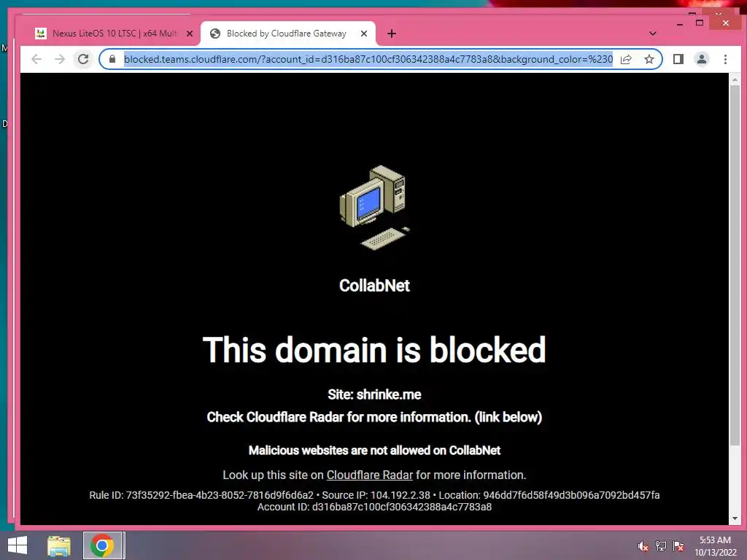Click 'Check Cloudflare Radar for more information' text

coord(374,417)
